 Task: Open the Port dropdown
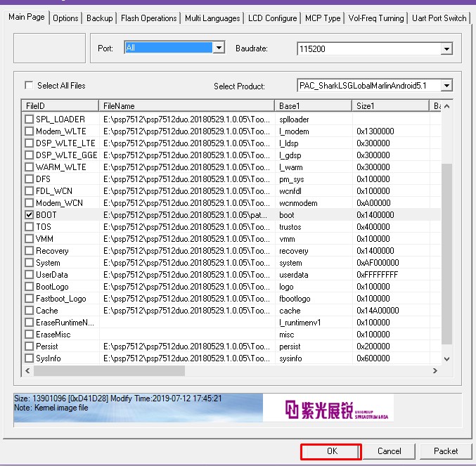[219, 48]
